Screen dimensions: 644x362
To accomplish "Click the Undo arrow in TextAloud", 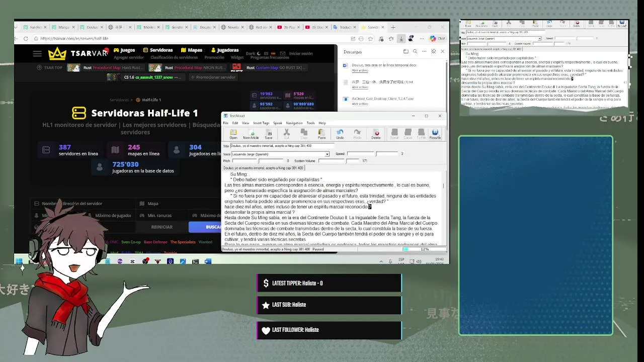I will point(340,134).
